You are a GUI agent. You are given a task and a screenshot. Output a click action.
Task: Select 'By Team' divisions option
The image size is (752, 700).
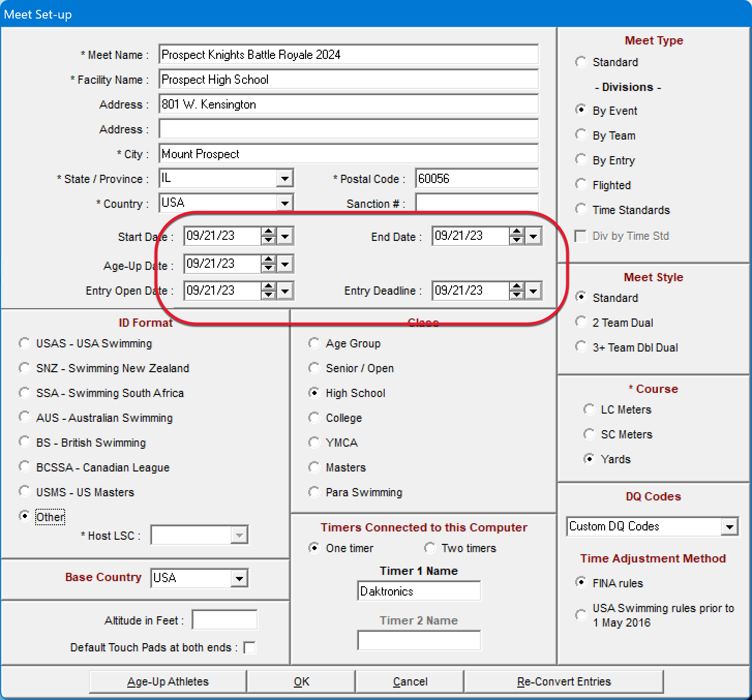tap(581, 134)
